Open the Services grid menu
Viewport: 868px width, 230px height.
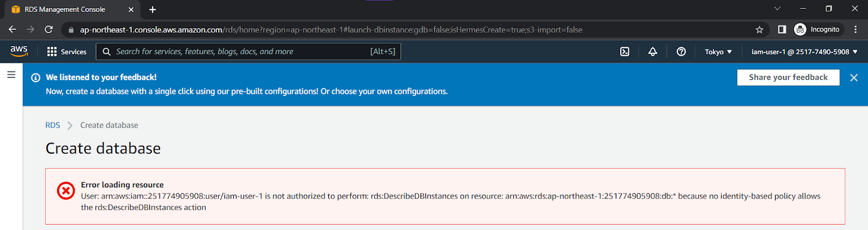67,52
